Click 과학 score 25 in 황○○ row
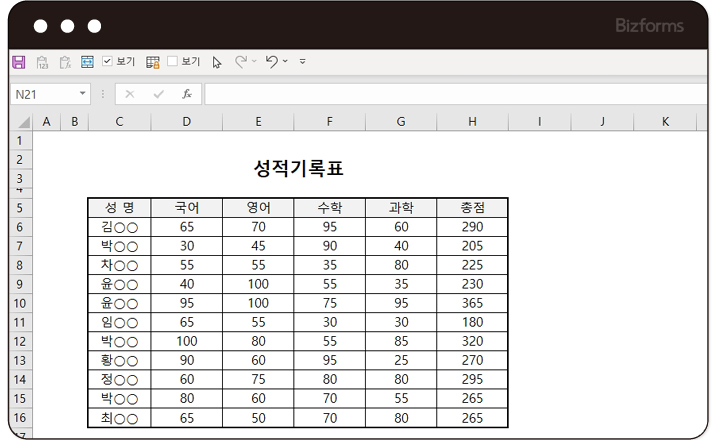The image size is (715, 440). pyautogui.click(x=401, y=361)
